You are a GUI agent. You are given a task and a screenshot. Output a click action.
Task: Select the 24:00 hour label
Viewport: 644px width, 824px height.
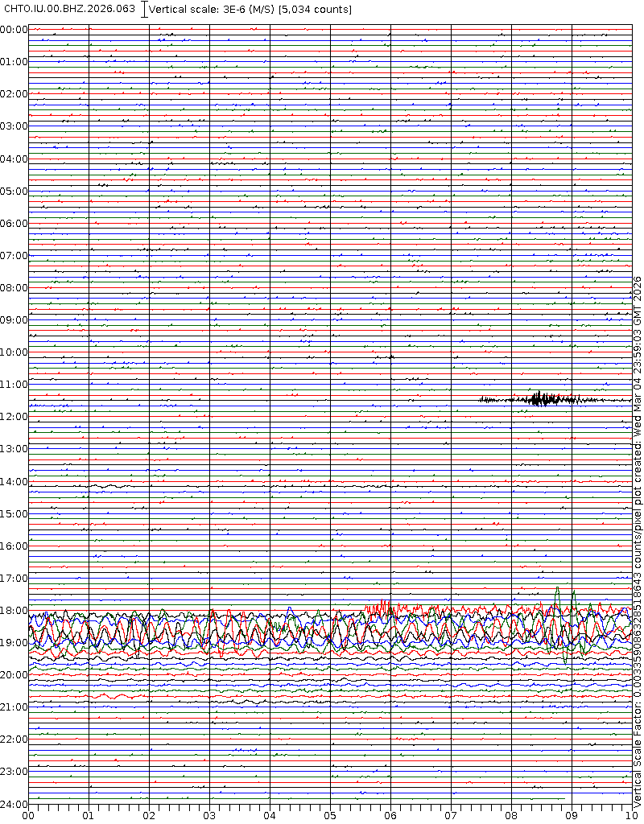[14, 803]
